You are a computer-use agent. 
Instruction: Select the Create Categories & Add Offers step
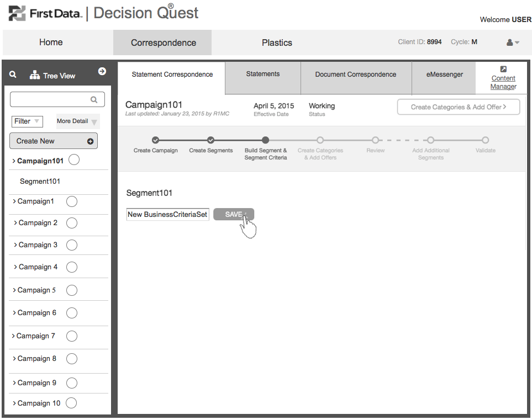(x=320, y=140)
